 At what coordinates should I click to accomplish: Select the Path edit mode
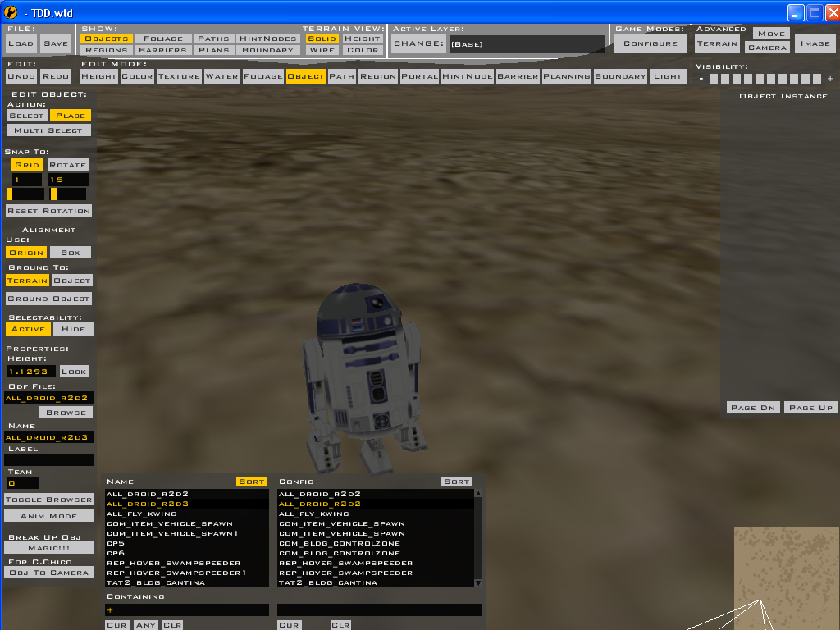coord(342,75)
